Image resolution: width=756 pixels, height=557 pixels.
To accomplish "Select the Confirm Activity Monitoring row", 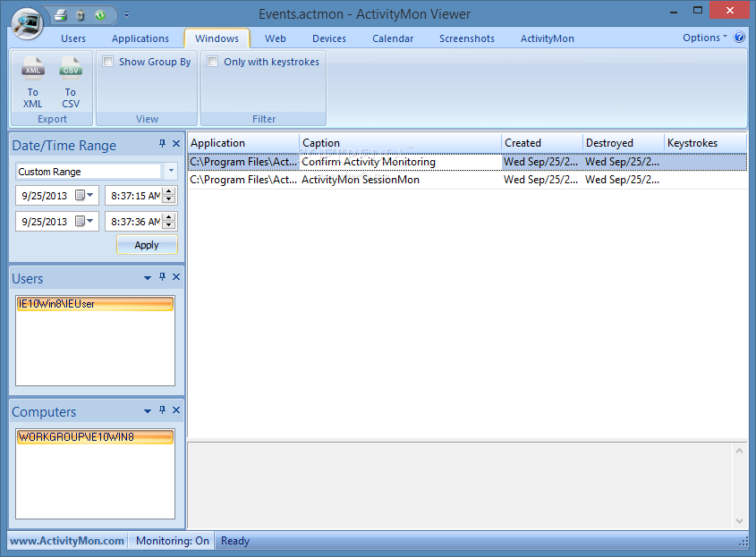I will click(x=467, y=162).
